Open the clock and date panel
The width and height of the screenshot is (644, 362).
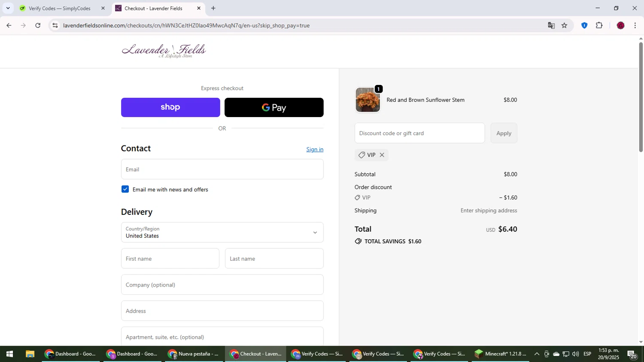608,354
